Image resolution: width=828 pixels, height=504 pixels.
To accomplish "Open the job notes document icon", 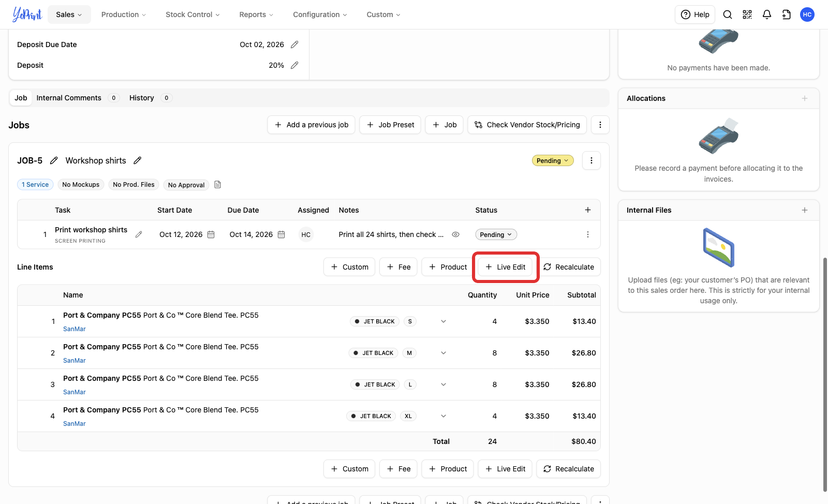I will [218, 185].
